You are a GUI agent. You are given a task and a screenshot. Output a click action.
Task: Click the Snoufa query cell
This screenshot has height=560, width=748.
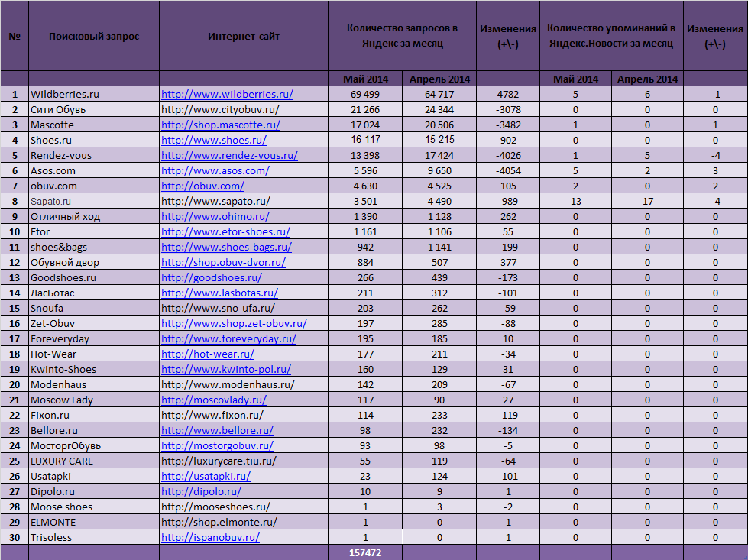pyautogui.click(x=94, y=308)
